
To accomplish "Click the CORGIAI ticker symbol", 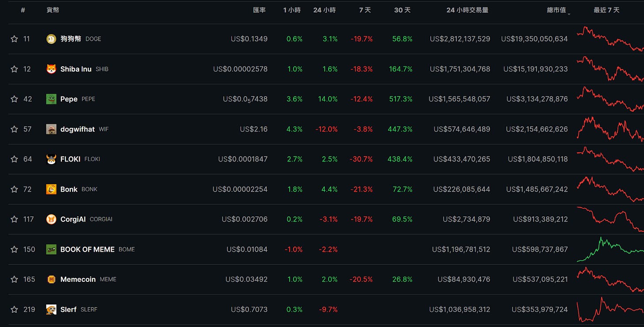I will click(x=101, y=219).
